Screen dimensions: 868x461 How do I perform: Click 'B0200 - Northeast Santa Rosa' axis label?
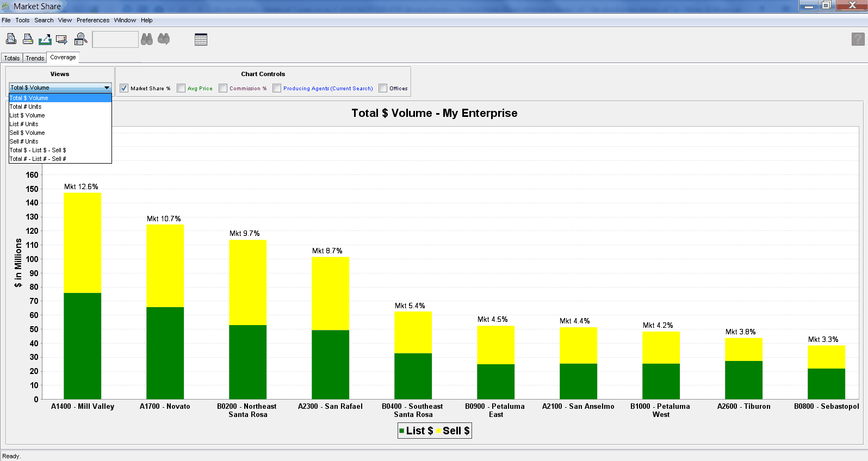coord(247,410)
